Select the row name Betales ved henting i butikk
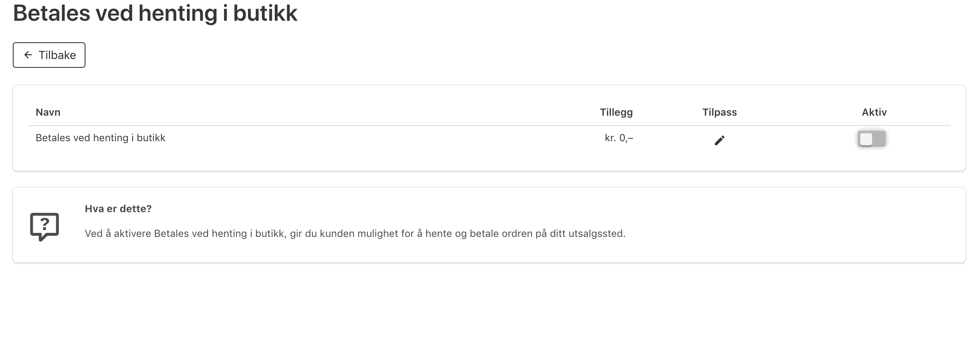 [x=100, y=138]
